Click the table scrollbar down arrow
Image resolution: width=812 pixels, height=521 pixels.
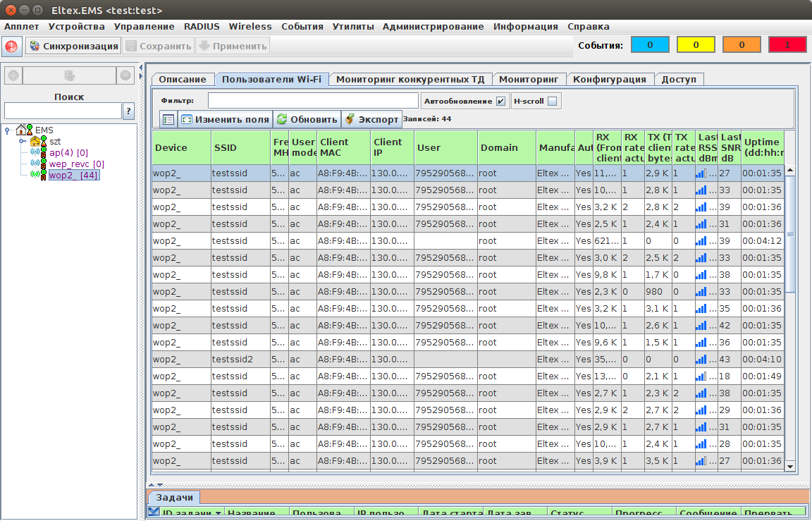pos(789,466)
